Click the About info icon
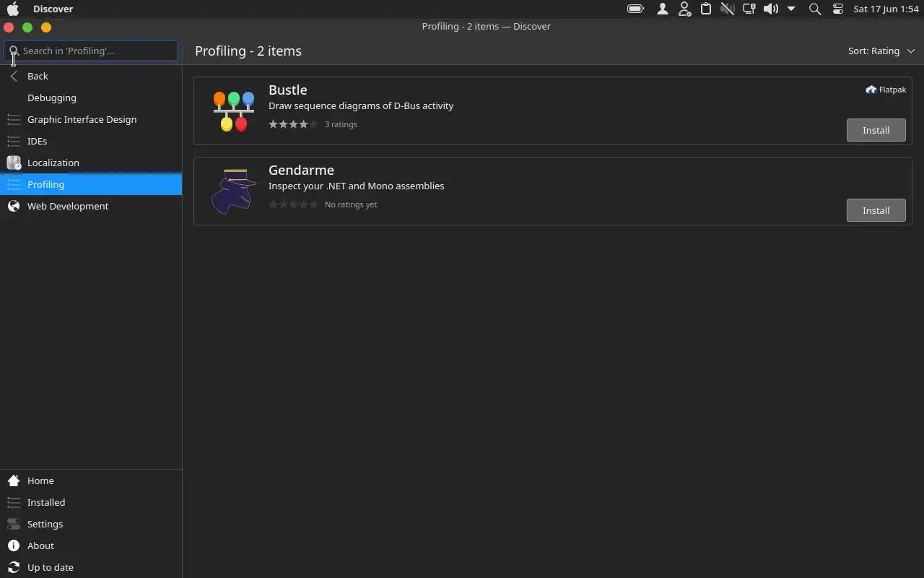924x578 pixels. [14, 545]
